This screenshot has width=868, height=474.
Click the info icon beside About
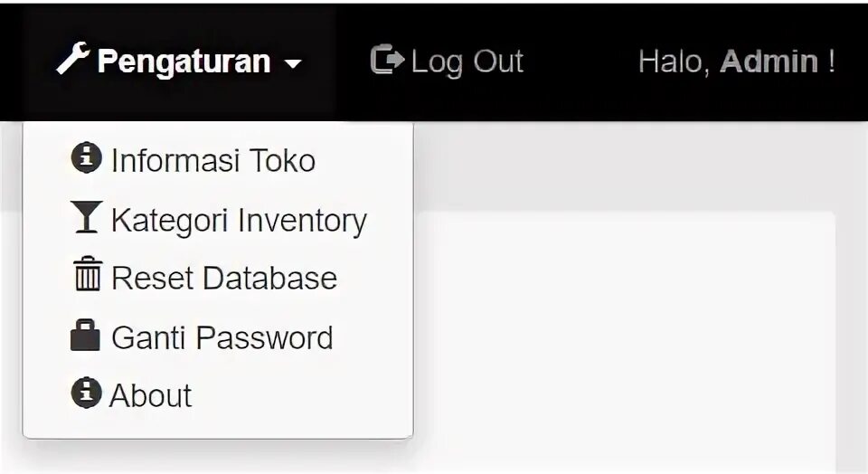(x=86, y=393)
